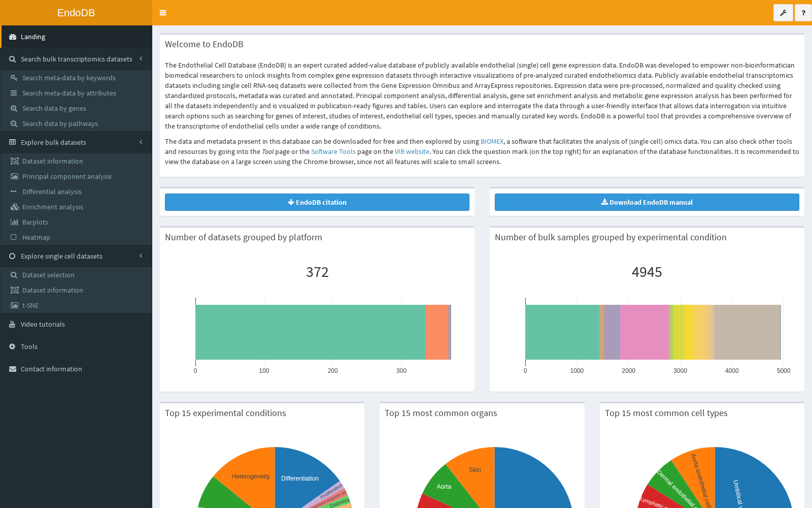Select the Landing dashboard icon
This screenshot has height=508, width=812.
pos(13,37)
